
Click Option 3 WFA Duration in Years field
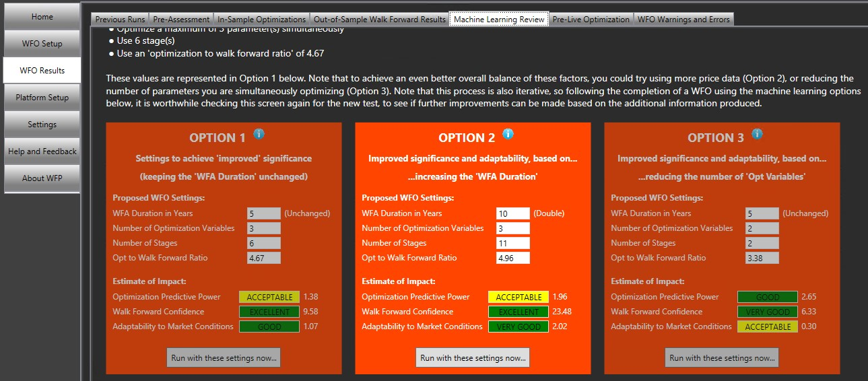[x=762, y=213]
